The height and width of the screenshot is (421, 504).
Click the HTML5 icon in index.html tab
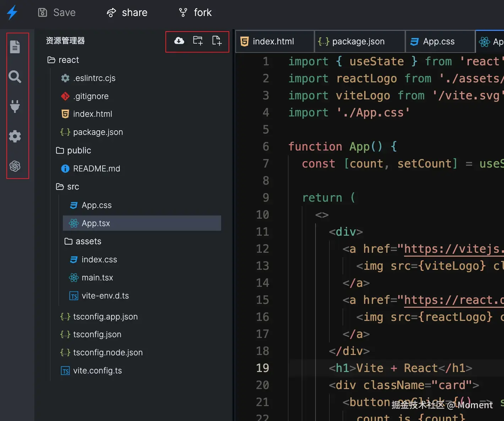point(245,42)
